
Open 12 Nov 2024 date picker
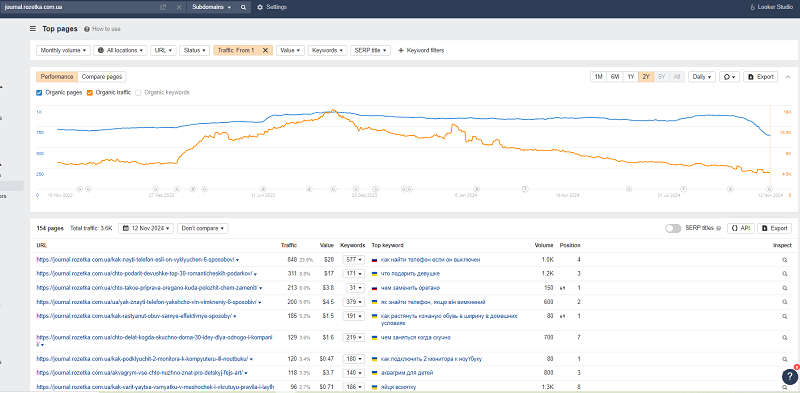(x=146, y=229)
